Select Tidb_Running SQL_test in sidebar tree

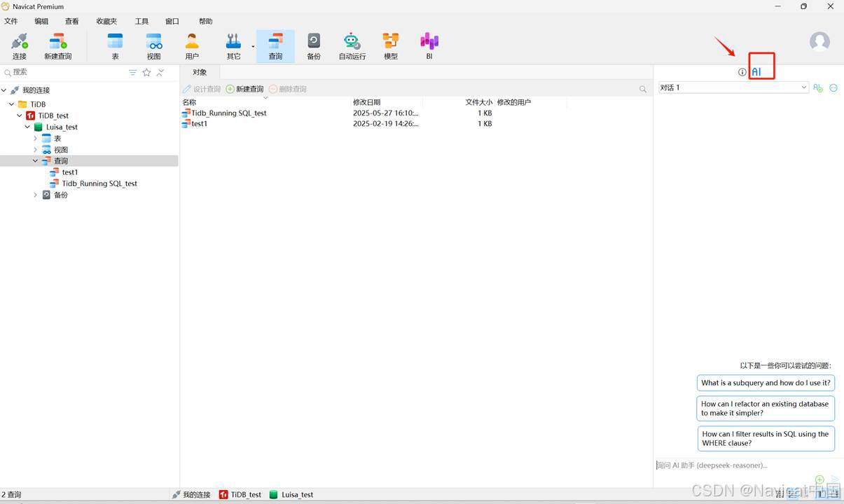[99, 183]
